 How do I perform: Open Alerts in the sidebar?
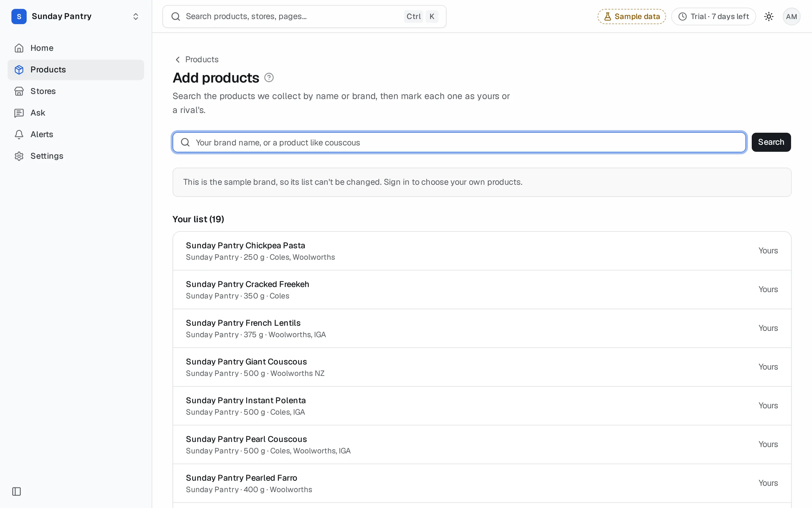(76, 134)
